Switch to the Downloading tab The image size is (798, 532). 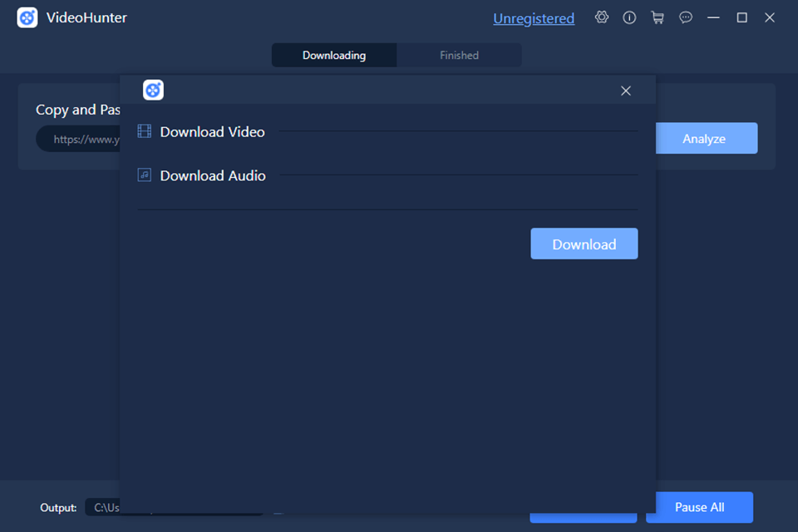(x=334, y=55)
